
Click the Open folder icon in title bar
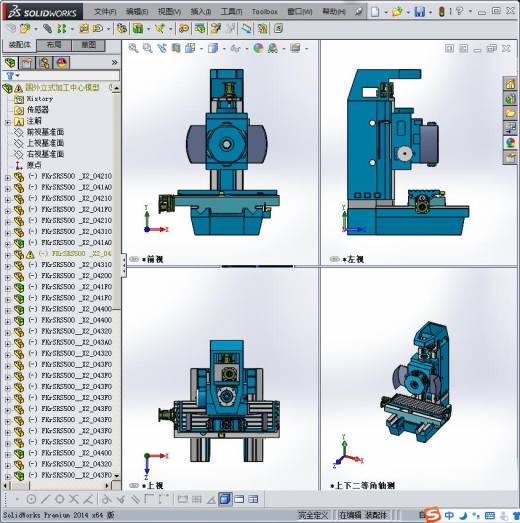[397, 12]
